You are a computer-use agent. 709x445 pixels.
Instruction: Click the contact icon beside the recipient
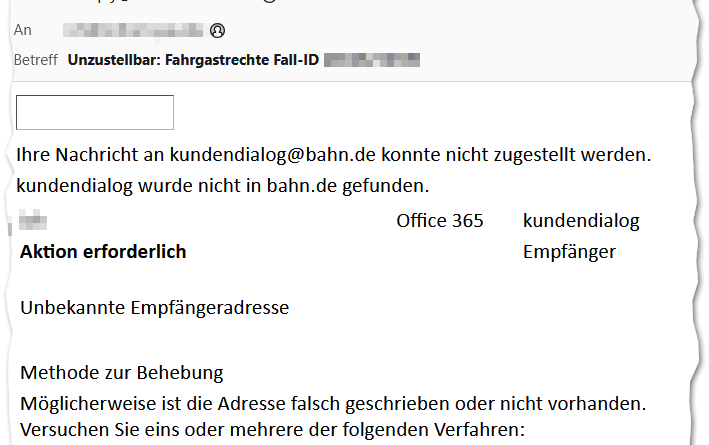[x=218, y=30]
